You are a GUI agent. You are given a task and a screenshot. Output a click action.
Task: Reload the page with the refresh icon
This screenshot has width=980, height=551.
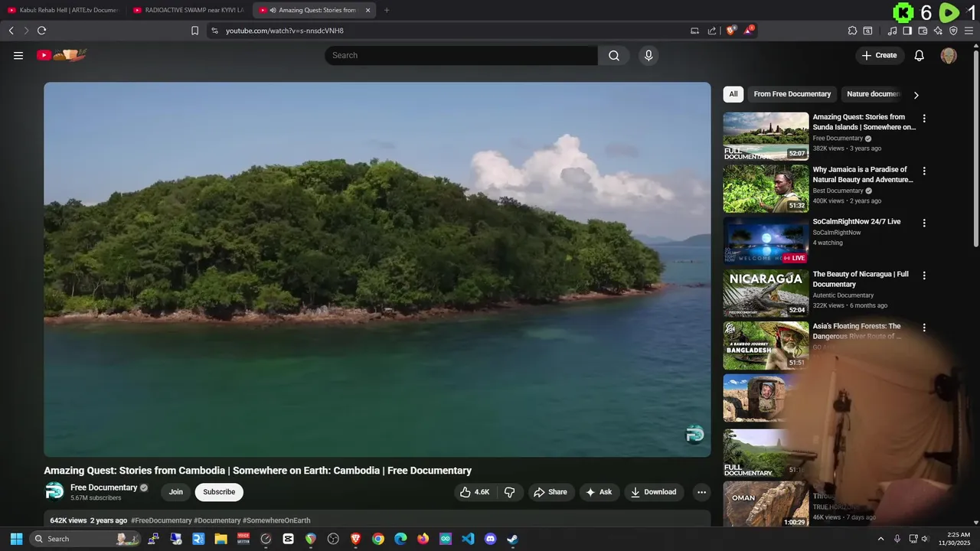coord(41,31)
